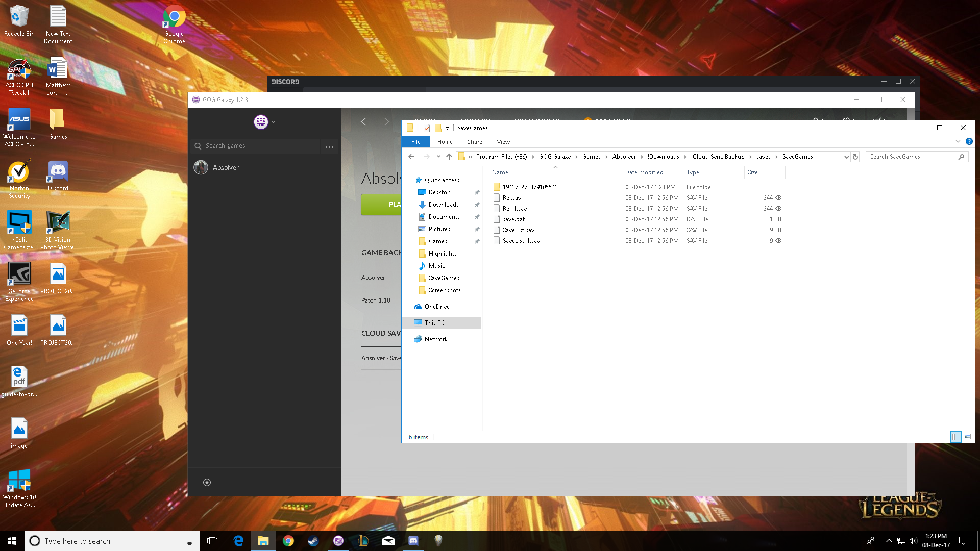This screenshot has height=551, width=980.
Task: Open Action Center notifications icon
Action: pos(963,541)
